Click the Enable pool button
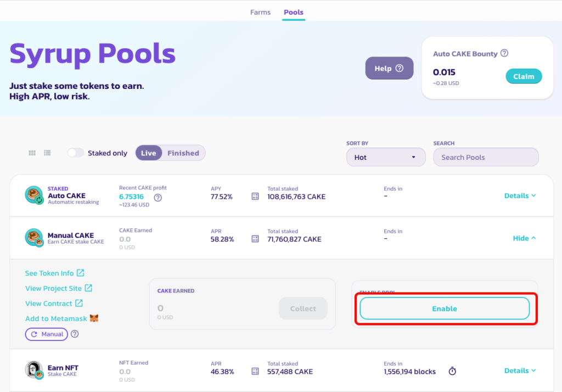 445,309
